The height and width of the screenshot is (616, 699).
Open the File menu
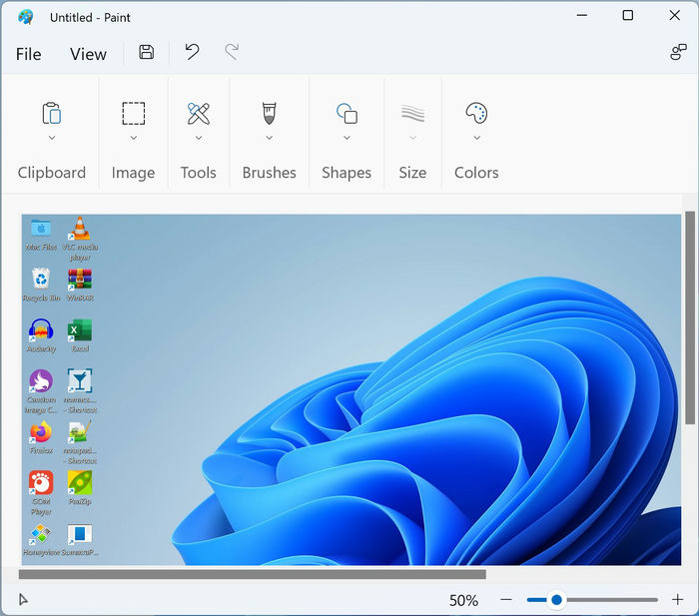tap(29, 54)
